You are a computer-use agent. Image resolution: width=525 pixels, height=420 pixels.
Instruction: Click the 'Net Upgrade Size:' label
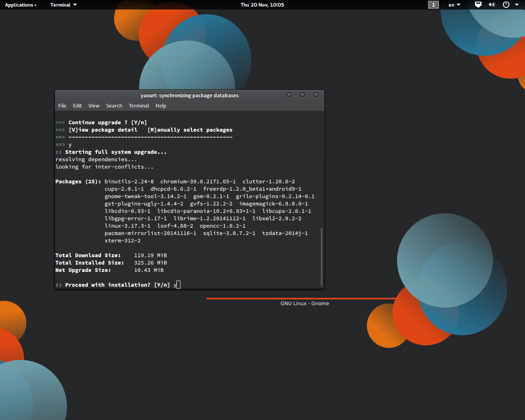pyautogui.click(x=83, y=270)
